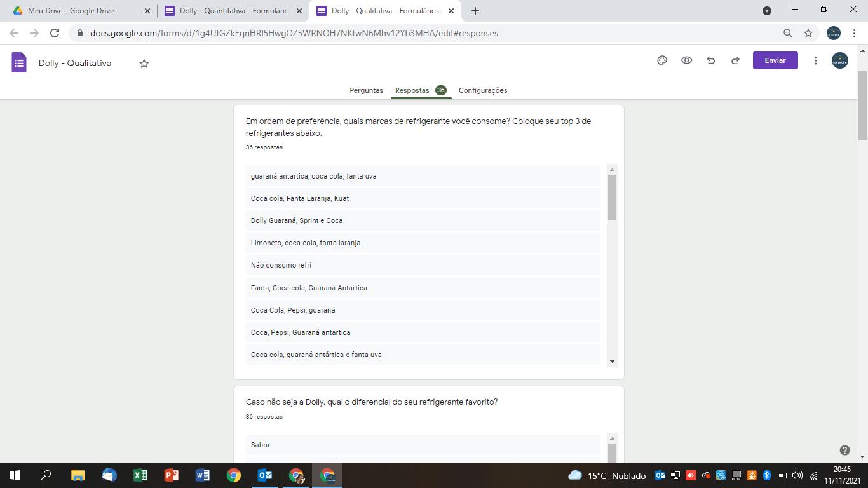Select response 'Dolly Guaraná, Sprint e Coca'

click(x=423, y=220)
